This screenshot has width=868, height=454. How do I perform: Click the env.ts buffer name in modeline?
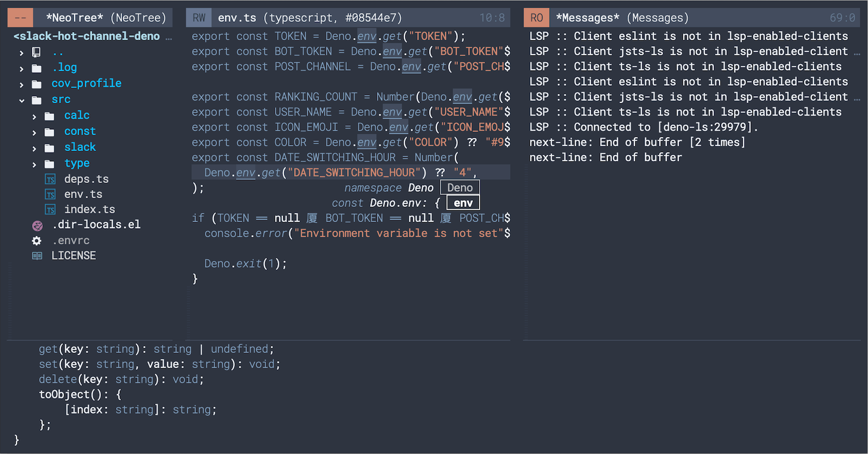pyautogui.click(x=237, y=18)
